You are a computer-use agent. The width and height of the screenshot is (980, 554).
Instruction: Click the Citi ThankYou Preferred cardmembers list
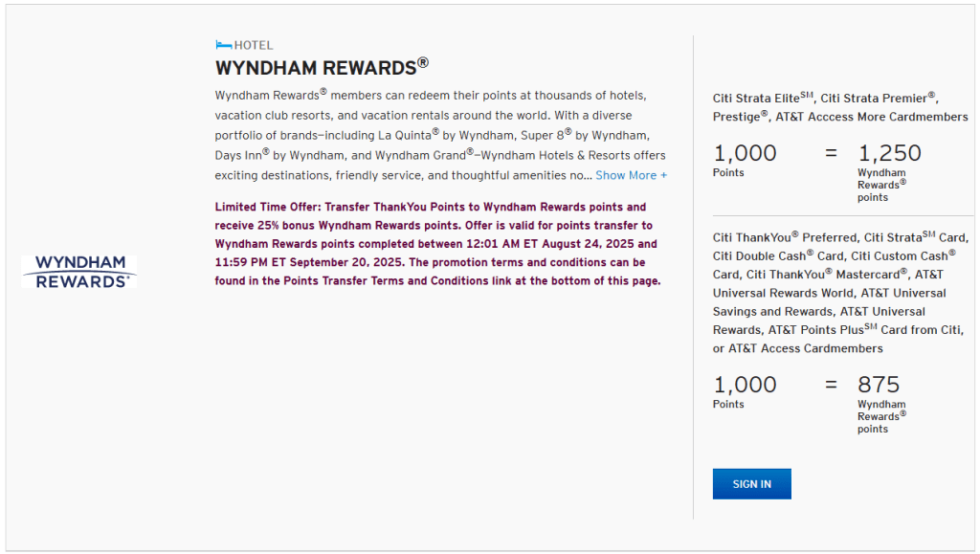pos(839,293)
